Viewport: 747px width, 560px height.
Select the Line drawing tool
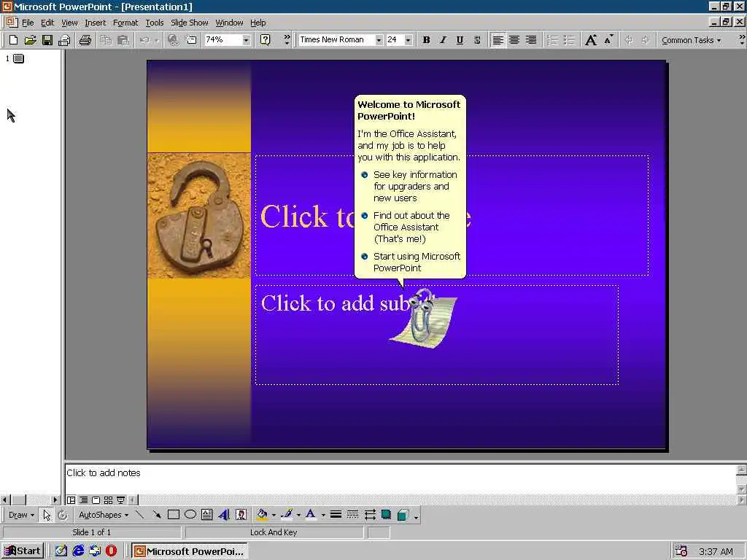click(139, 515)
